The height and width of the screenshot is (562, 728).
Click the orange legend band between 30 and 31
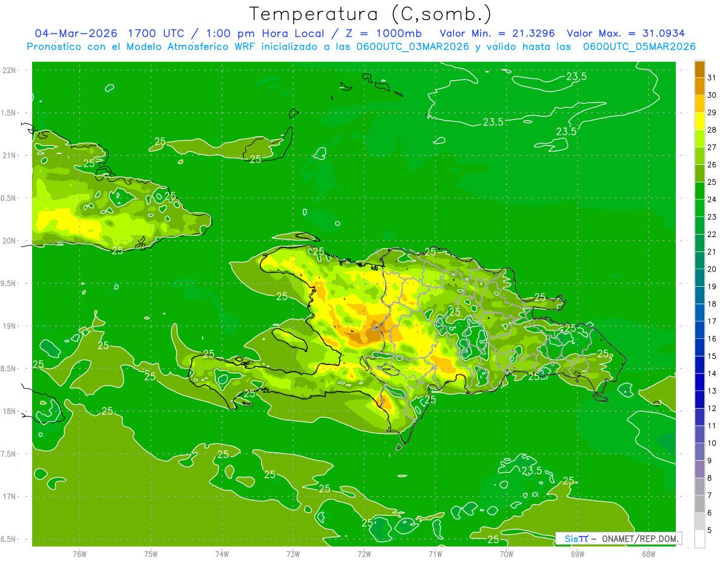click(699, 87)
